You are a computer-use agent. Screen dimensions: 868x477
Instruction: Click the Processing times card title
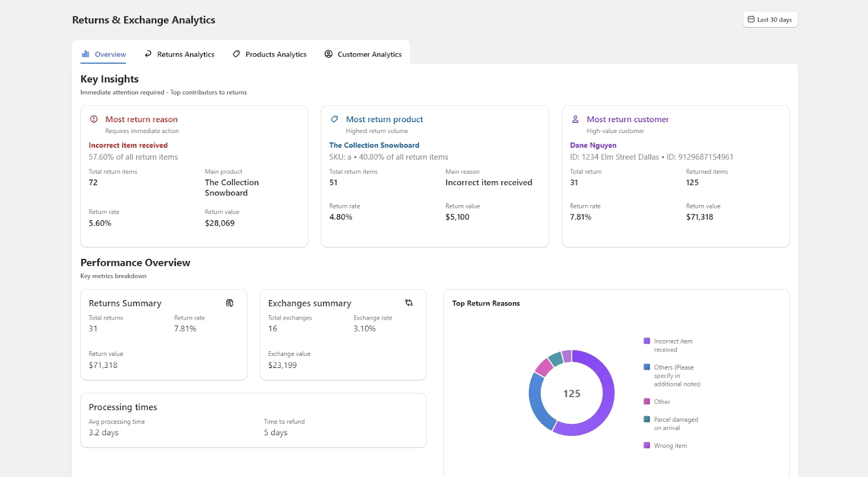(123, 407)
